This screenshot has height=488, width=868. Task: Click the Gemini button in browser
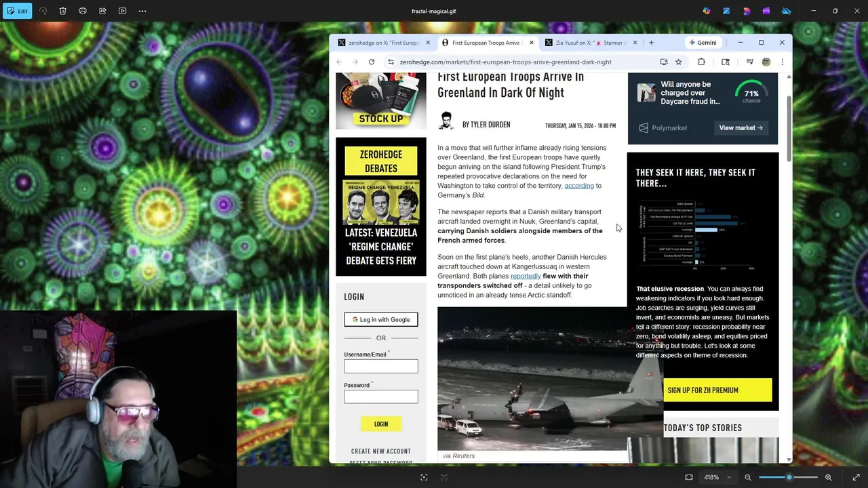coord(703,43)
